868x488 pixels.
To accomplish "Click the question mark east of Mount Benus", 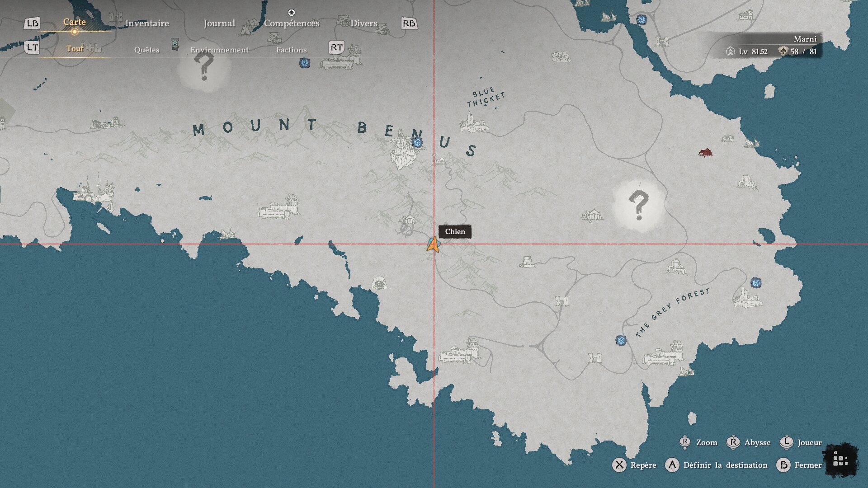I will (638, 205).
